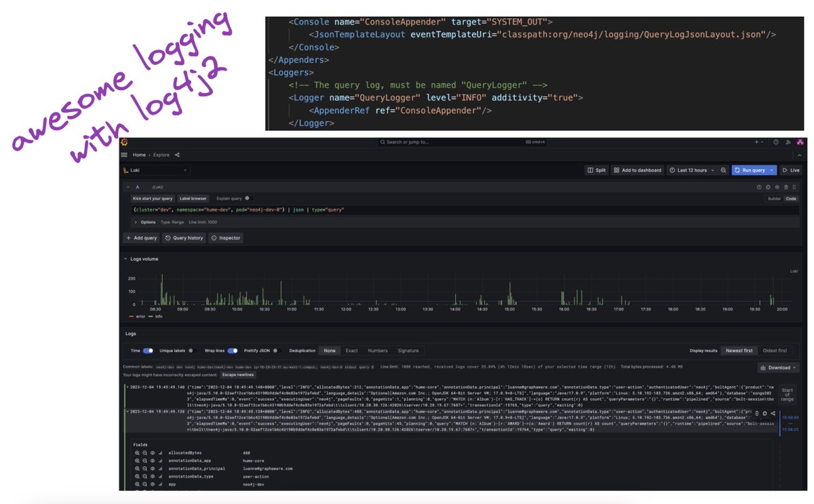Switch to Builder query mode

tap(774, 199)
